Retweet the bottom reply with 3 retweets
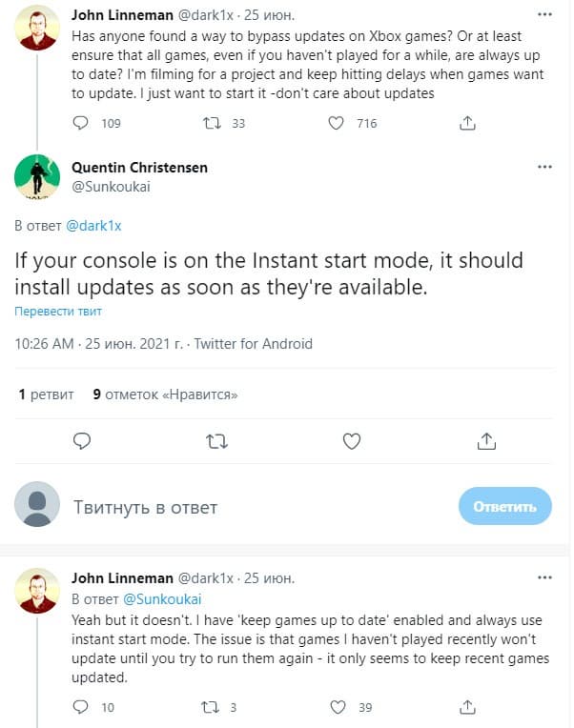Viewport: 574px width, 728px height. pyautogui.click(x=214, y=707)
